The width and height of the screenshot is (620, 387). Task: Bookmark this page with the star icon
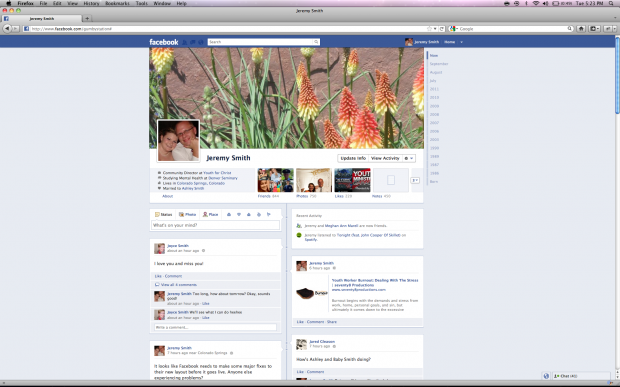(429, 29)
